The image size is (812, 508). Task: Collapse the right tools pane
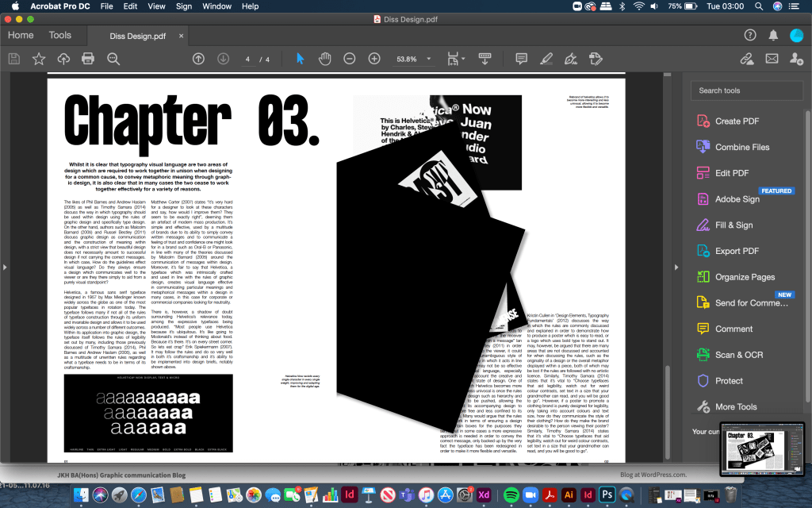coord(676,267)
